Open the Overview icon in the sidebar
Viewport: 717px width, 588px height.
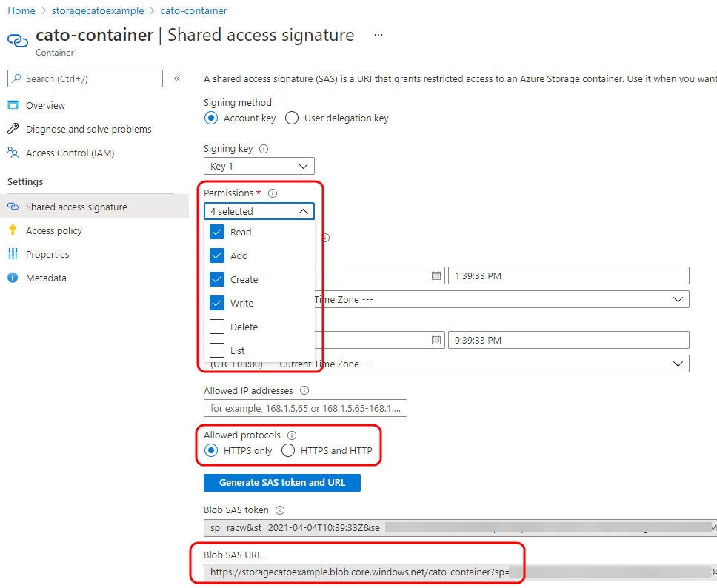click(x=12, y=104)
